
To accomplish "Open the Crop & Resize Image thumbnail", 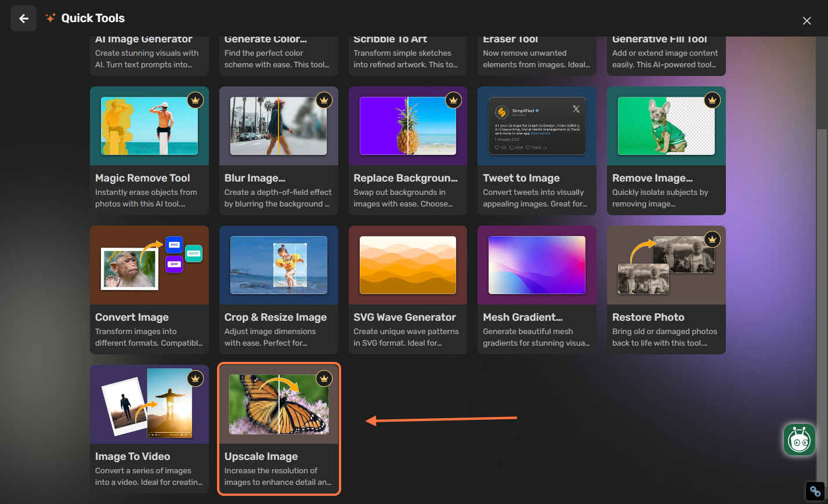I will (279, 265).
